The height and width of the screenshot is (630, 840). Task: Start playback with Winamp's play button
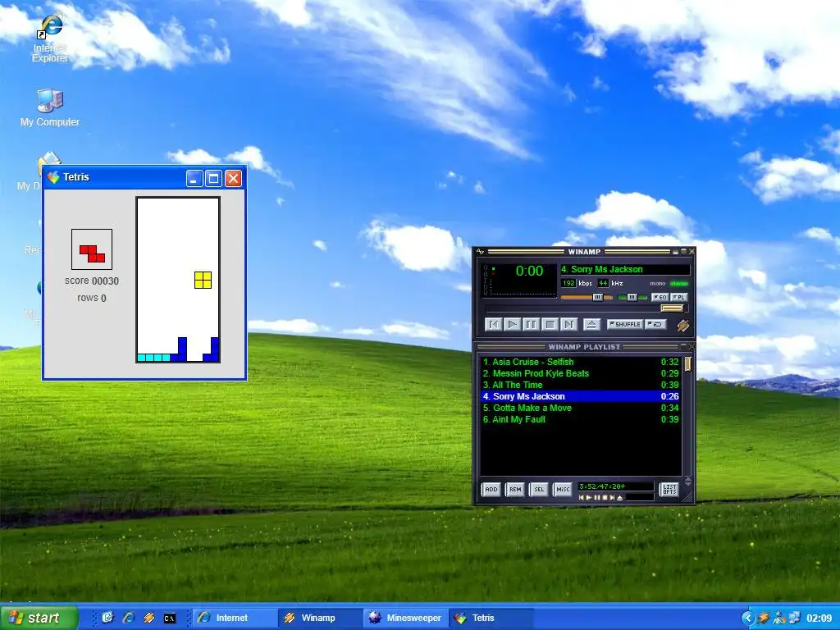(x=512, y=324)
